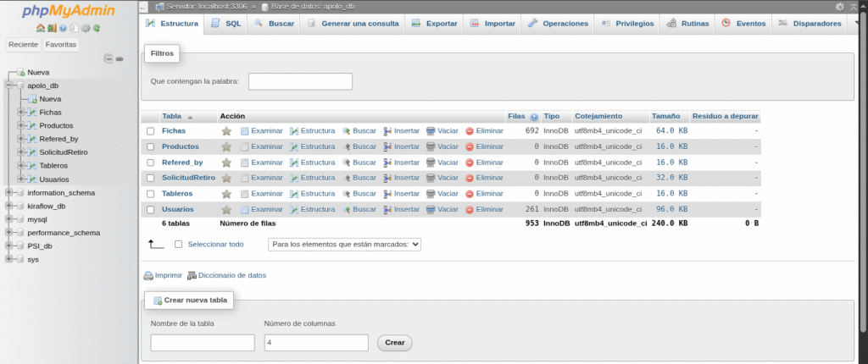
Task: Open the Privilegios tab
Action: [626, 24]
